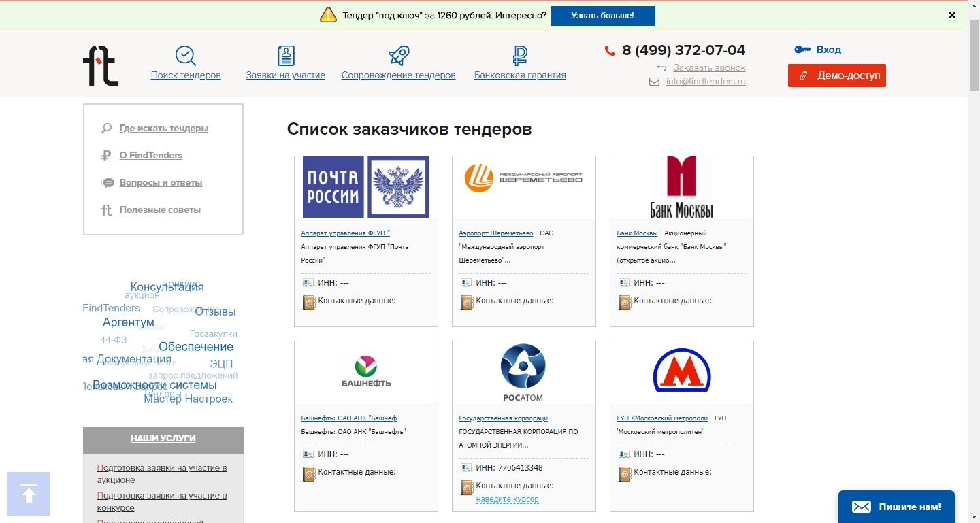The width and height of the screenshot is (980, 523).
Task: Click the info@findtenders.ru email link
Action: (706, 82)
